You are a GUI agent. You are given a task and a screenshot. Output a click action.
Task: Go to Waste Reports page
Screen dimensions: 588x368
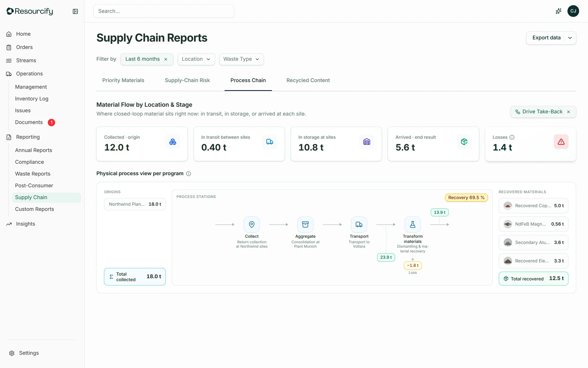[33, 174]
